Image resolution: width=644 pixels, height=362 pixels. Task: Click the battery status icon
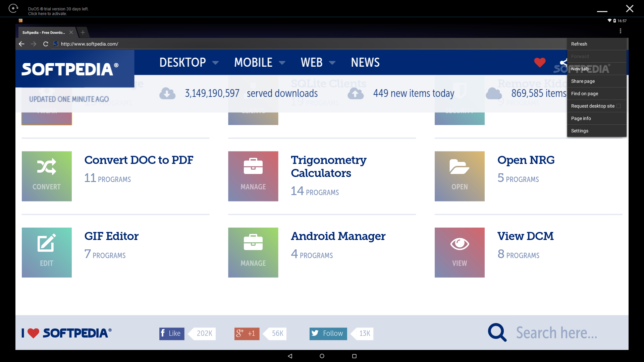tap(614, 21)
